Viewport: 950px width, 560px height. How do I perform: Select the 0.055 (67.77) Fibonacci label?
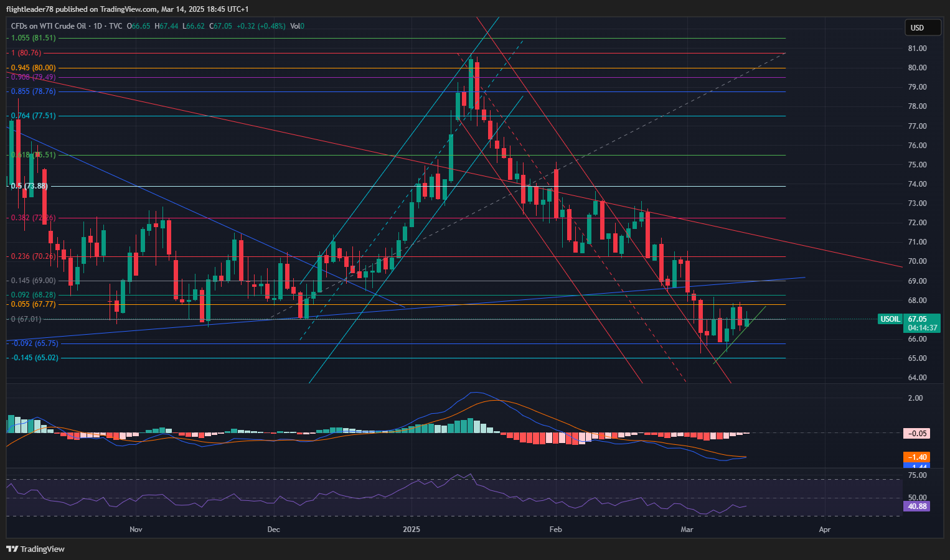pyautogui.click(x=34, y=304)
